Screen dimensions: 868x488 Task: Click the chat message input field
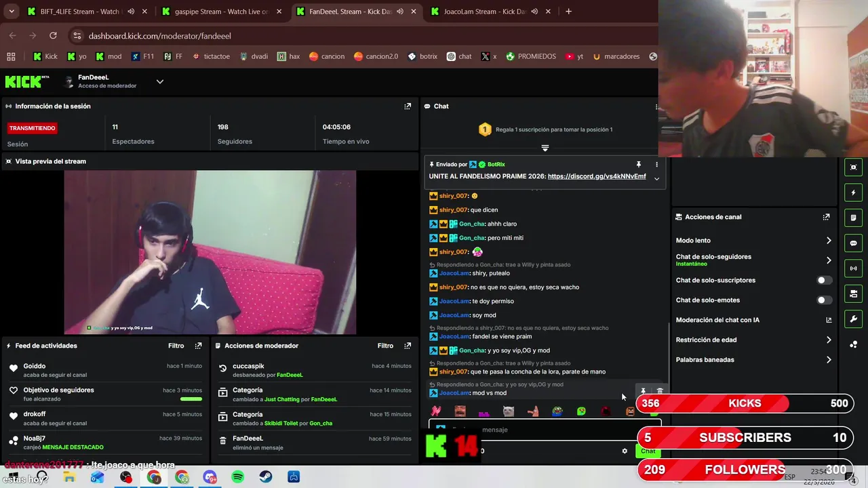[545, 430]
